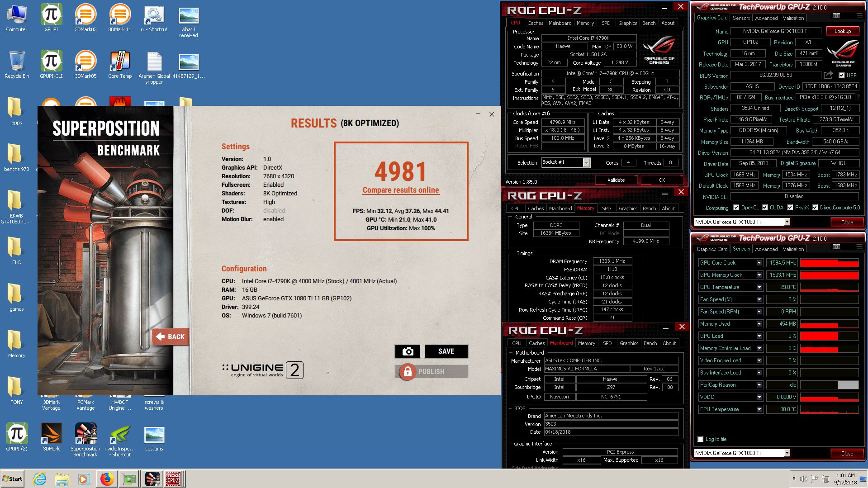Open SPD tab in the Memory CPU-Z window
This screenshot has width=868, height=488.
tap(606, 208)
